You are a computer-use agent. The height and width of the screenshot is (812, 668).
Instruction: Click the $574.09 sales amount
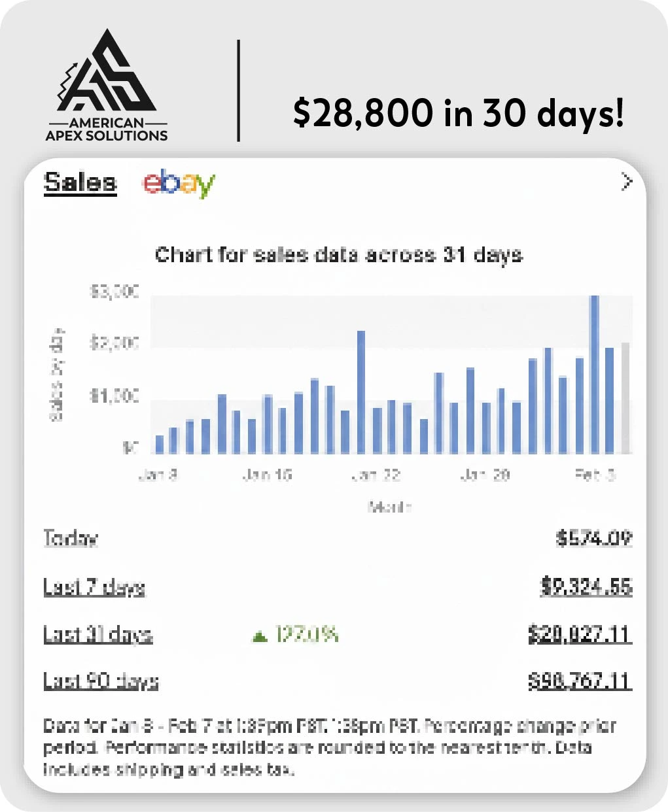tap(593, 539)
